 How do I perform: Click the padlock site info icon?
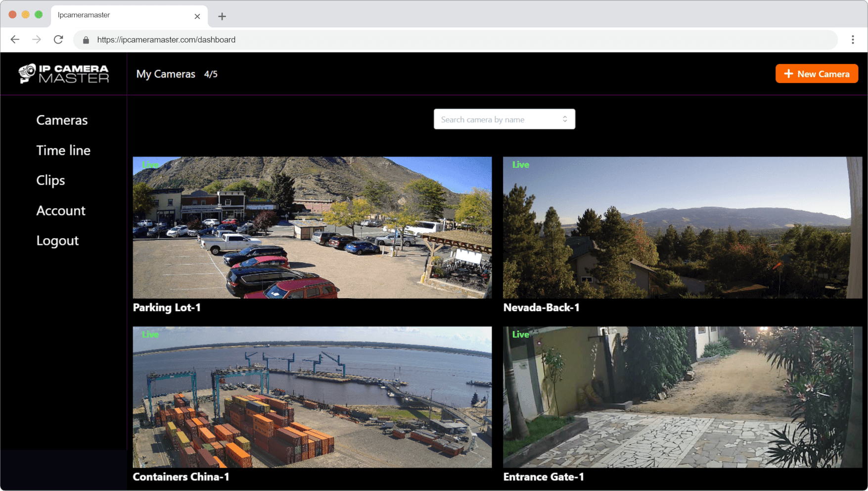pos(86,40)
